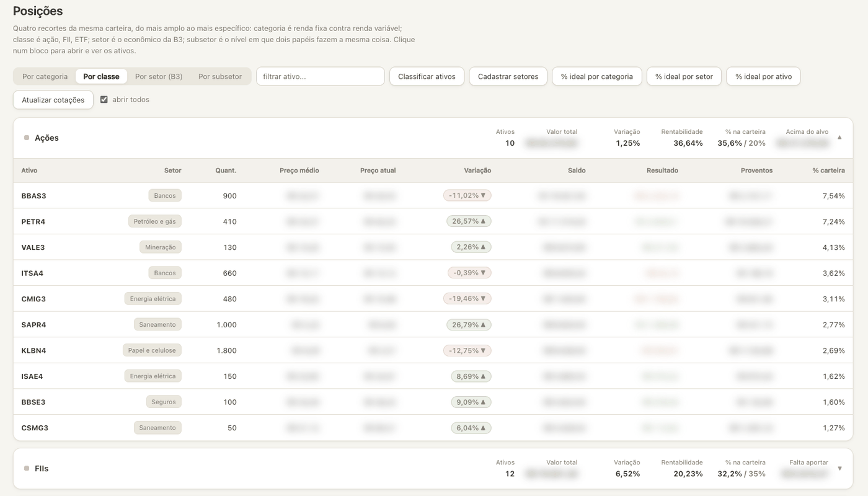The width and height of the screenshot is (868, 496).
Task: Switch to Por subsetor view
Action: pyautogui.click(x=220, y=76)
